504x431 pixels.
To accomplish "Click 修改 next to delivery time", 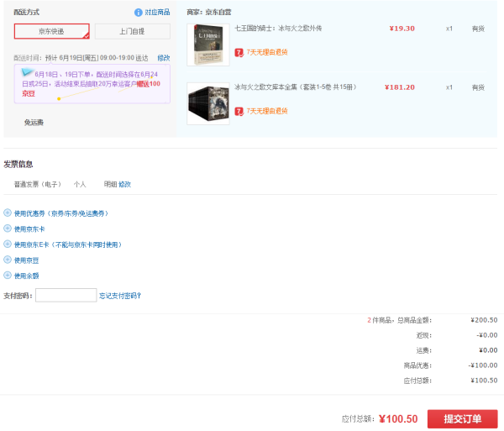I will (164, 58).
